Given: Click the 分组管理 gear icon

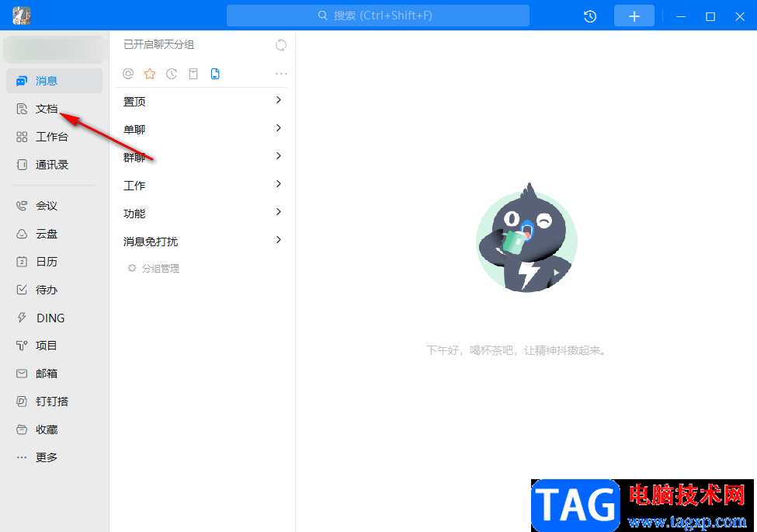Looking at the screenshot, I should pyautogui.click(x=132, y=268).
